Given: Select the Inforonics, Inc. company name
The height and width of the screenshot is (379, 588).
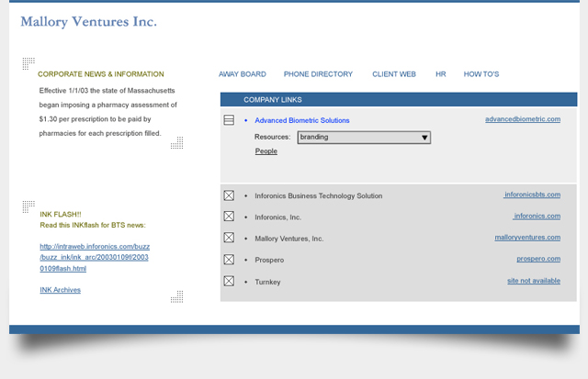Looking at the screenshot, I should click(x=277, y=217).
